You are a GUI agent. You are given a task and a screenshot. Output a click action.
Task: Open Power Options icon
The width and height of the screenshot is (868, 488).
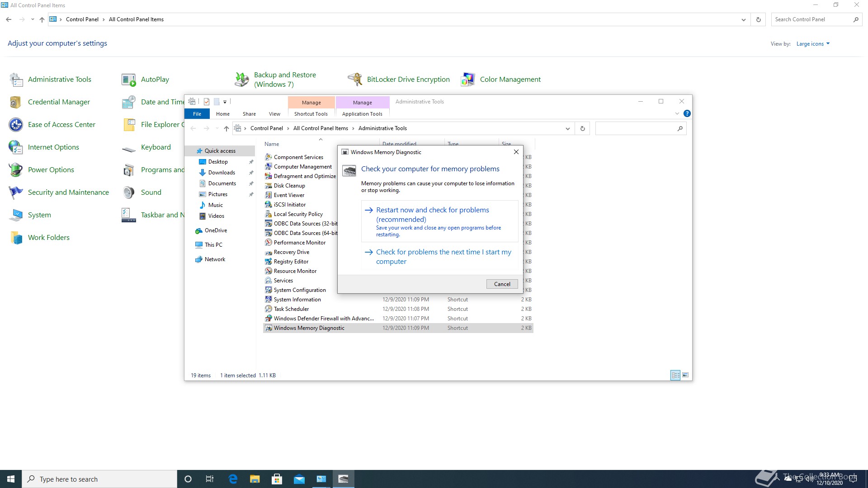(16, 170)
